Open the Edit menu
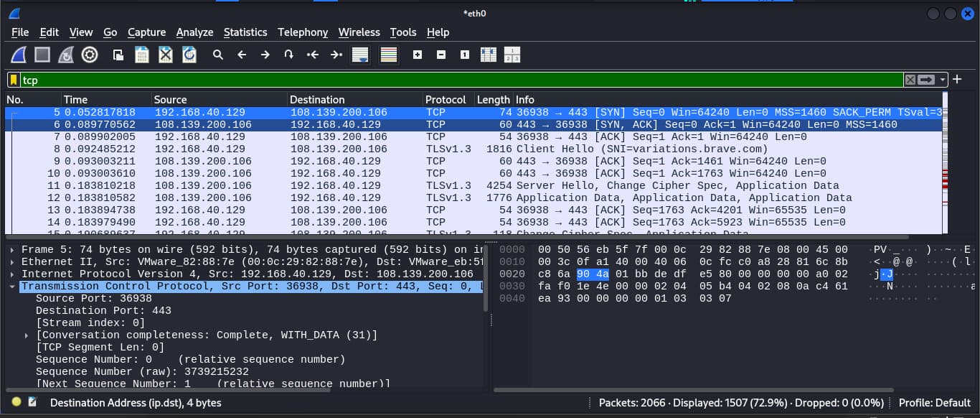This screenshot has width=980, height=418. coord(49,32)
